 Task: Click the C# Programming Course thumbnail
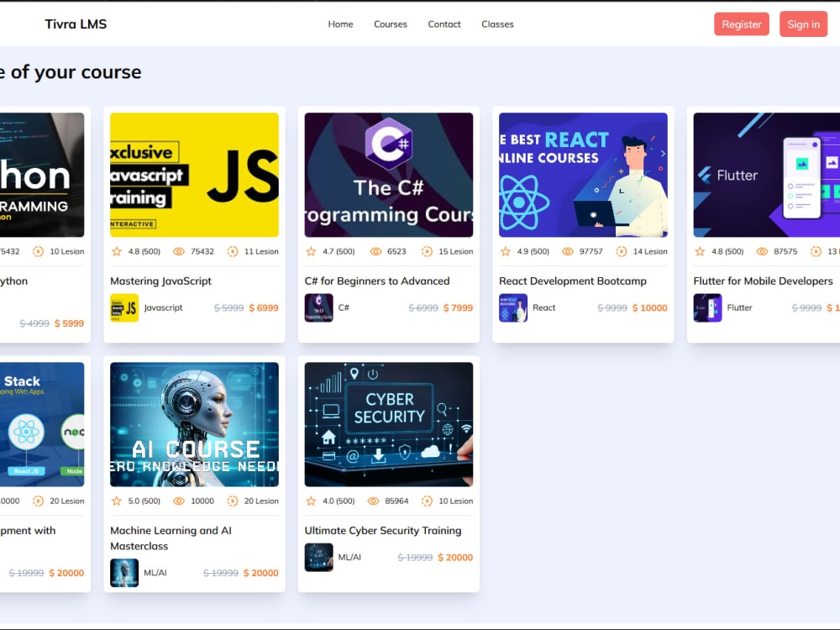[x=389, y=175]
